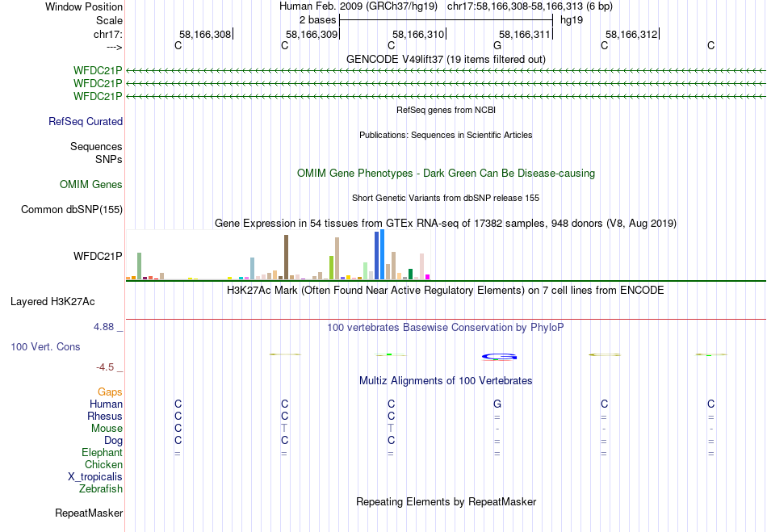Click the 'G' base in the Human alignment row

coord(497,404)
